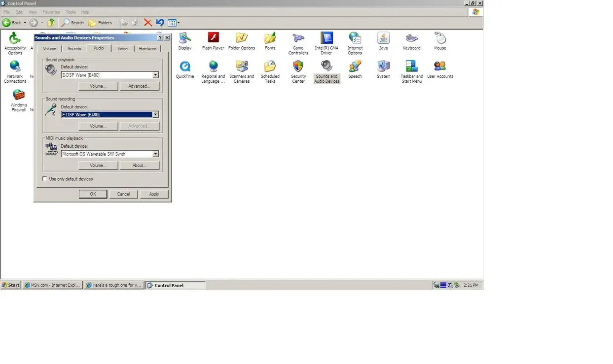Open the Java control panel icon
Viewport: 613px width, 364px height.
[x=384, y=41]
